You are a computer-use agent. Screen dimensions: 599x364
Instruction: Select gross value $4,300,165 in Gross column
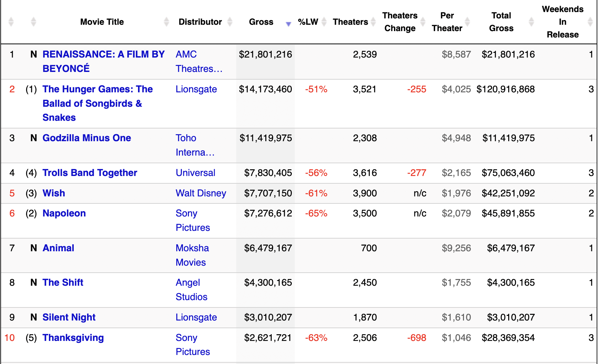click(x=268, y=282)
